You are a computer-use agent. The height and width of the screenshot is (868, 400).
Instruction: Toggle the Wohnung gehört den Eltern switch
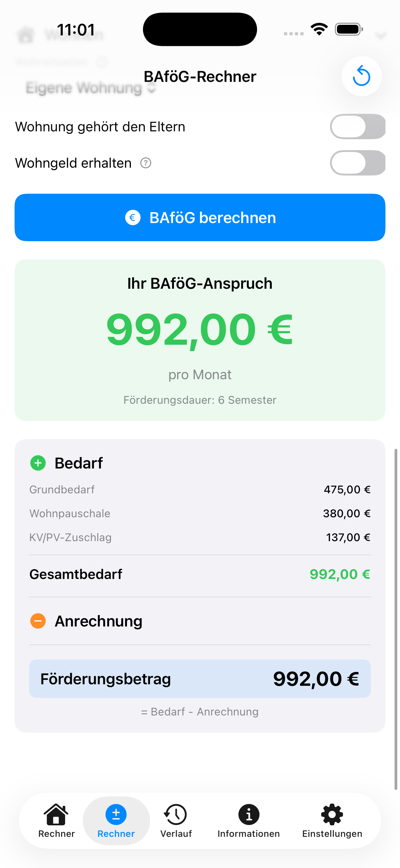coord(357,127)
